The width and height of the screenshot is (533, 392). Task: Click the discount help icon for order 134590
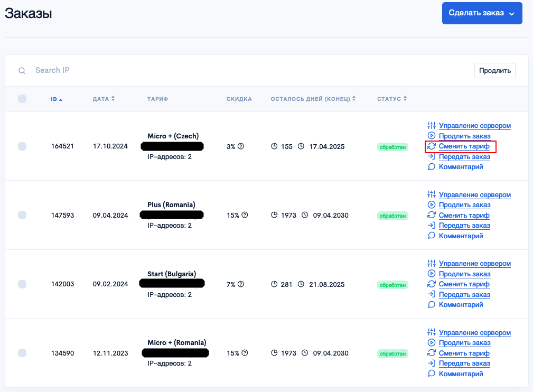click(x=245, y=353)
